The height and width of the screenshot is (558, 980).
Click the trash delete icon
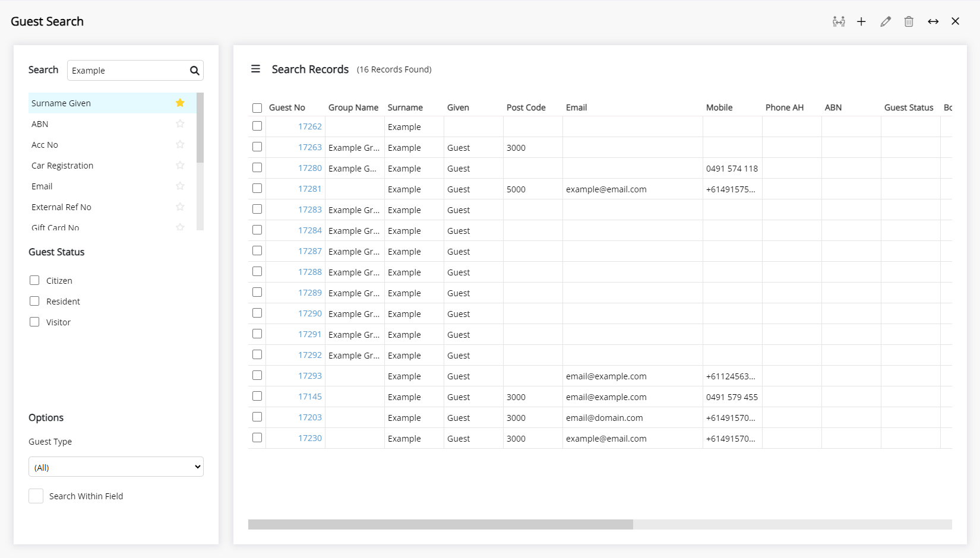point(909,21)
